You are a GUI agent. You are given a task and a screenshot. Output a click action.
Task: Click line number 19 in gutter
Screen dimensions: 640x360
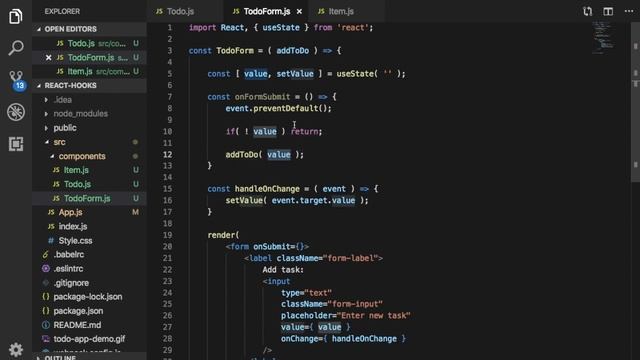pos(167,235)
